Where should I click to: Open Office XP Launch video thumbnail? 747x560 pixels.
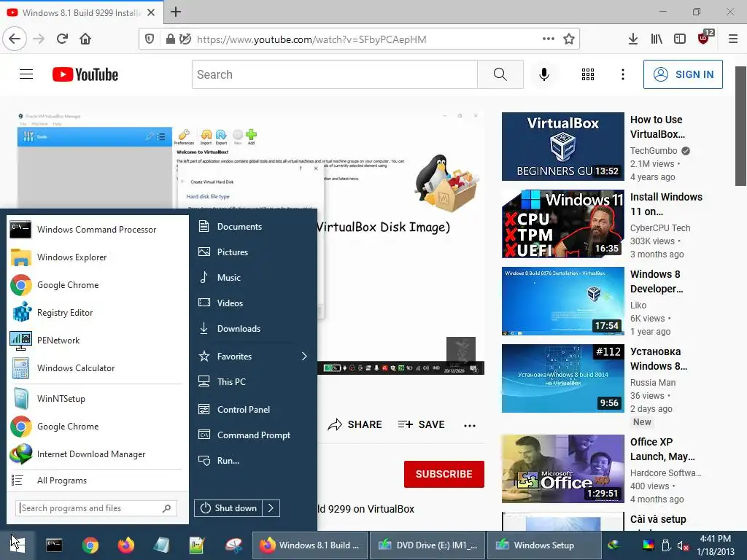[562, 469]
